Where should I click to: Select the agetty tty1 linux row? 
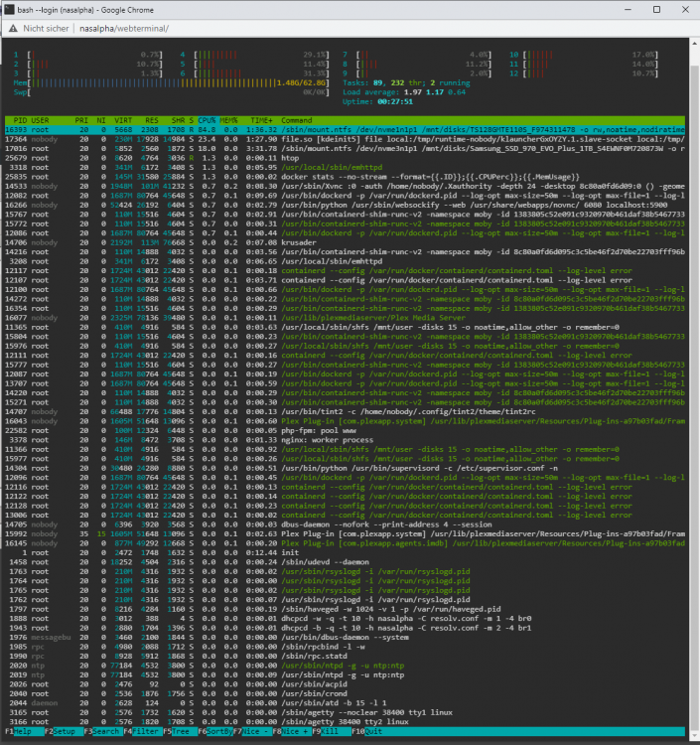click(345, 712)
